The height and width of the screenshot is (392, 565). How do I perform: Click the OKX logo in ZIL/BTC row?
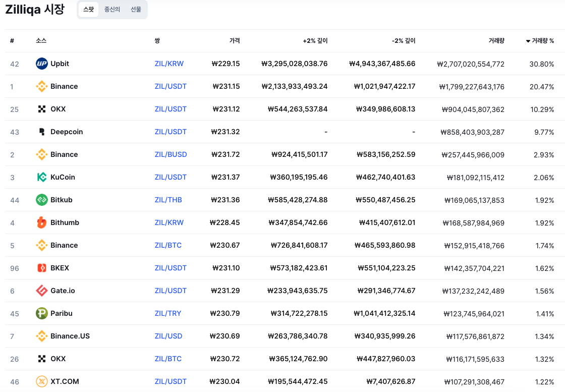(42, 359)
